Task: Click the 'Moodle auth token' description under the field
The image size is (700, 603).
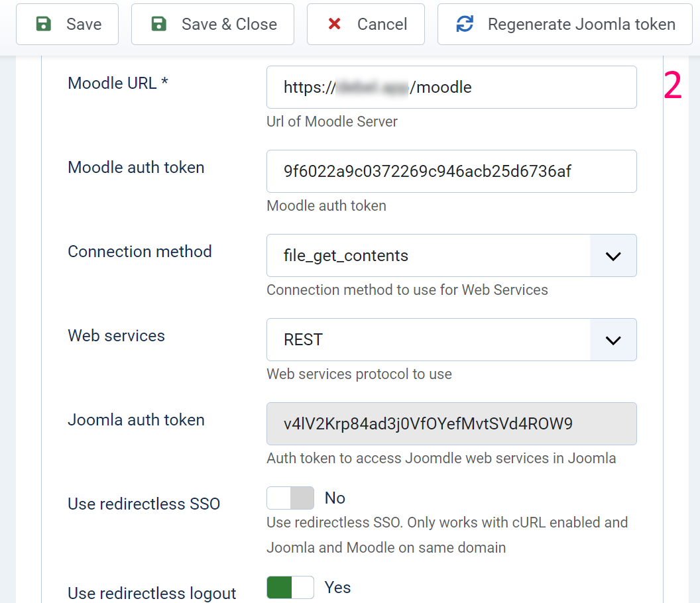Action: pos(326,206)
